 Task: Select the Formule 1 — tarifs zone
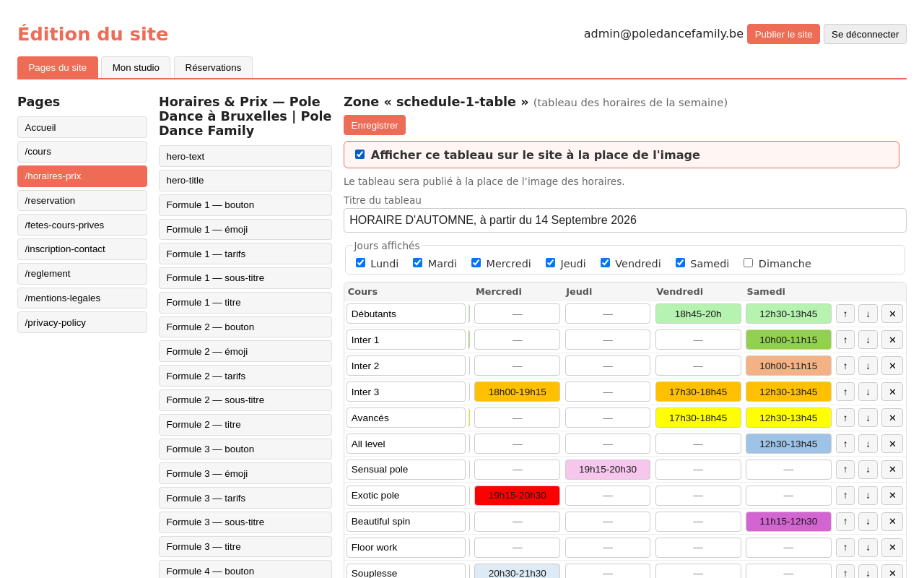(245, 254)
